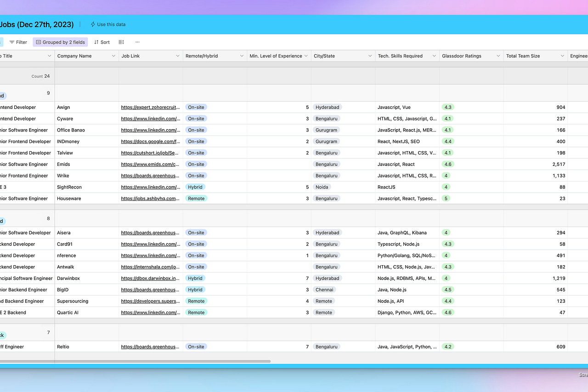Screen dimensions: 588x392
Task: Select the Reltio company name cell
Action: tap(87, 347)
